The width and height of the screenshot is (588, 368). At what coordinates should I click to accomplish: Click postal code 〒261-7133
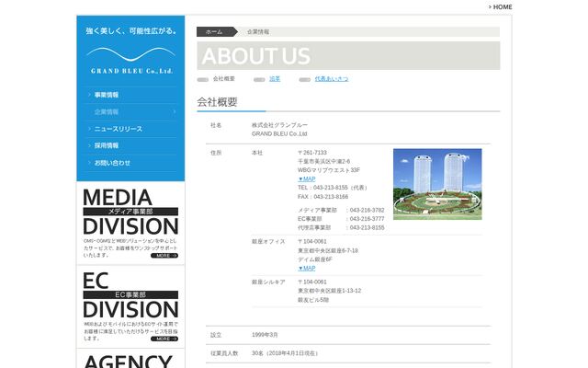click(312, 153)
